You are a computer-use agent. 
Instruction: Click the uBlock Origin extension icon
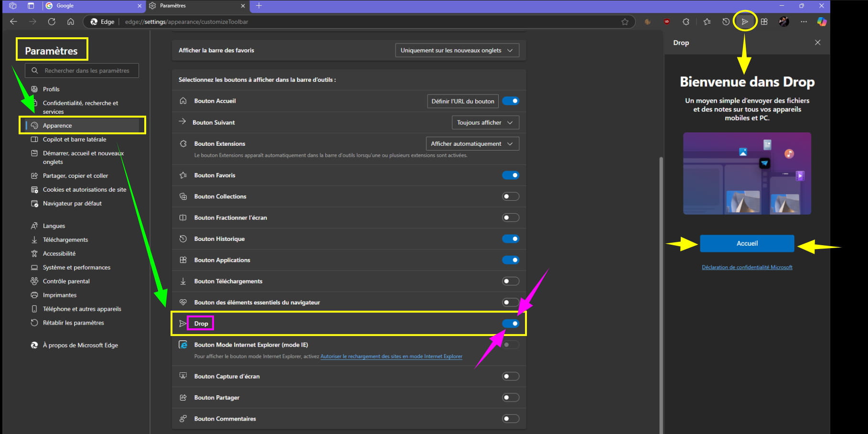(667, 22)
